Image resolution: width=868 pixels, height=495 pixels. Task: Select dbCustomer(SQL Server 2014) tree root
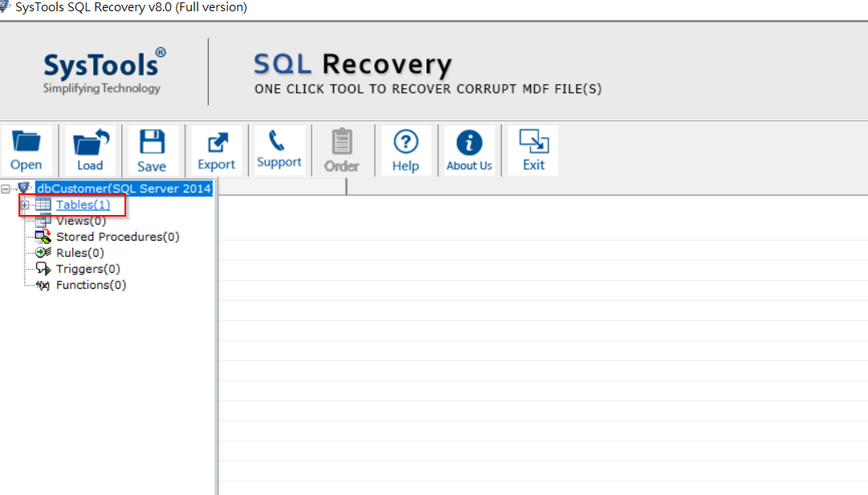pos(124,189)
